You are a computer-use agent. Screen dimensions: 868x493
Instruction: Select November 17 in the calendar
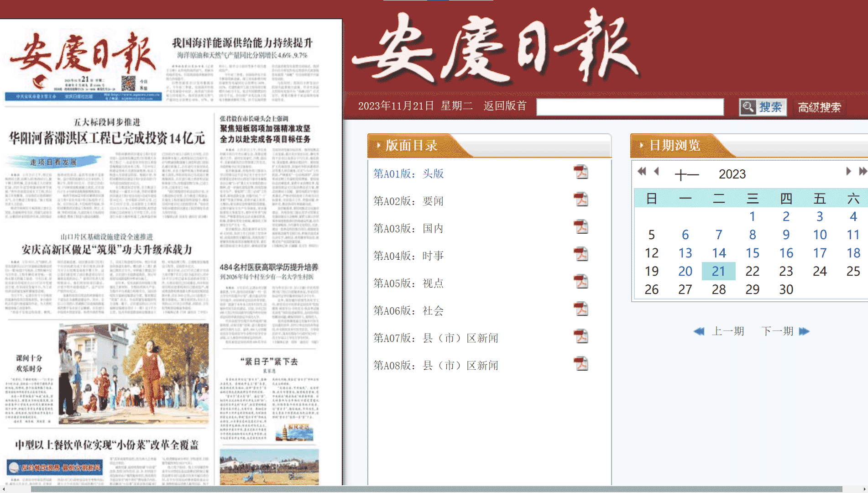[820, 253]
